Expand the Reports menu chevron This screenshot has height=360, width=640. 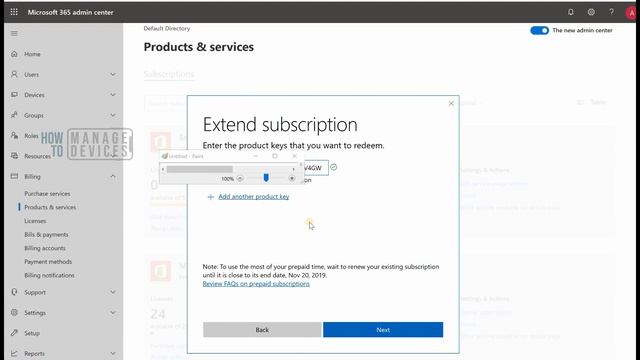tap(113, 353)
